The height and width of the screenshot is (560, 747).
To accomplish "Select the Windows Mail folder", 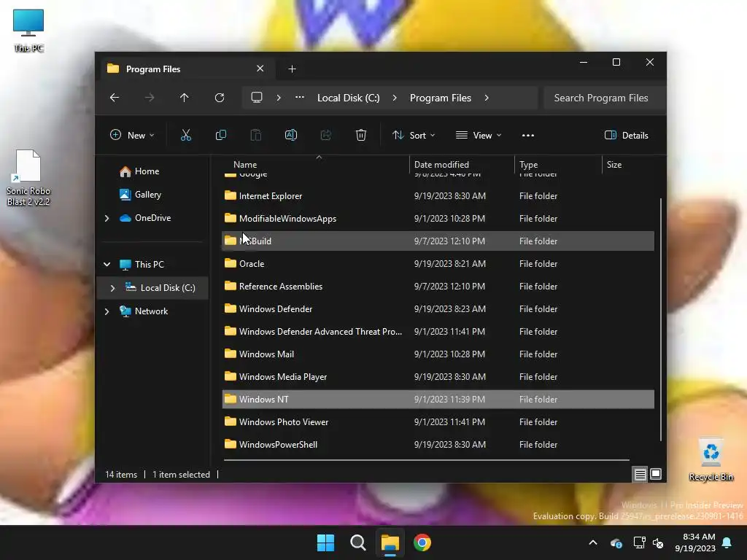I will pos(438,354).
